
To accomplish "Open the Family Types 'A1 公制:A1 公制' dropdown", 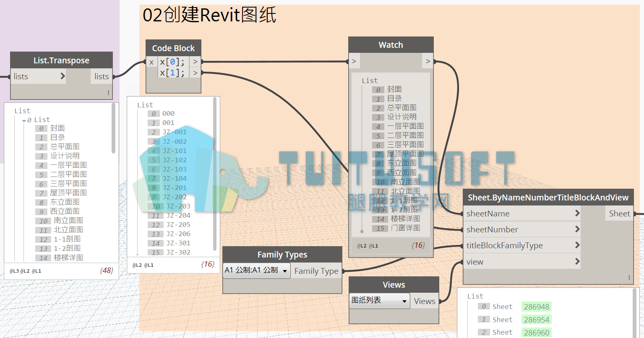I will pos(256,270).
